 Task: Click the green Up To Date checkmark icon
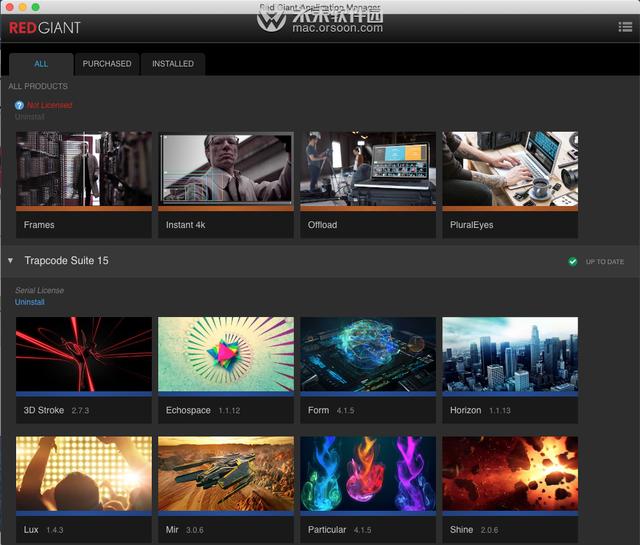coord(573,262)
